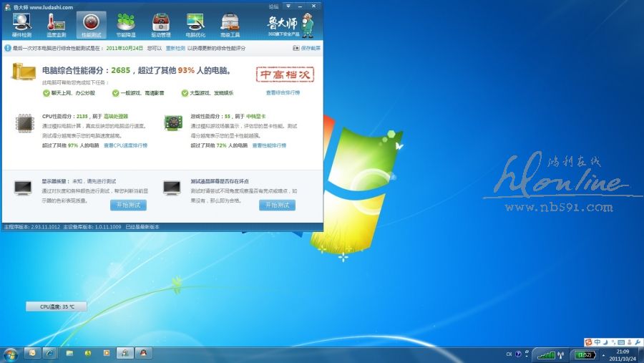Start the display quality test 开始测试
The image size is (644, 363).
128,205
